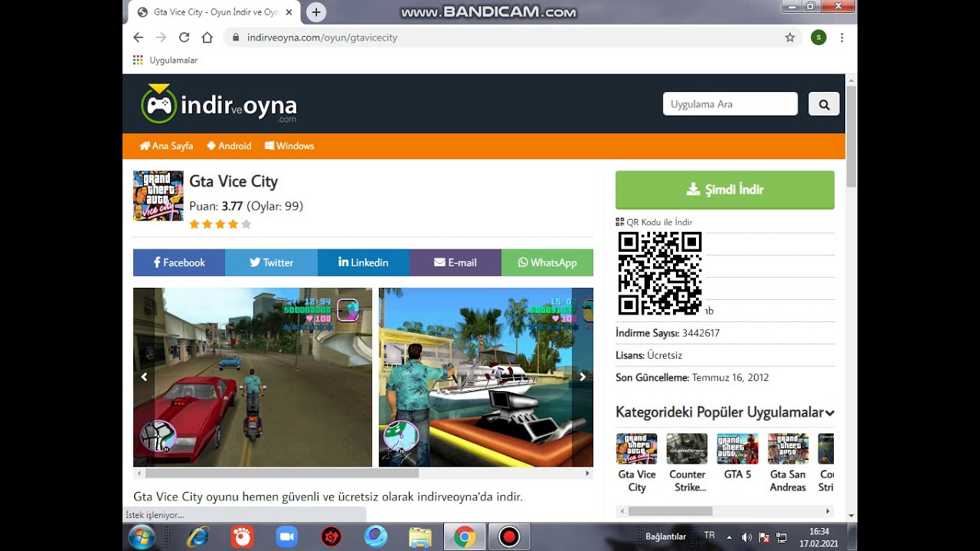
Task: Open GTA 5 popular app
Action: tap(737, 457)
